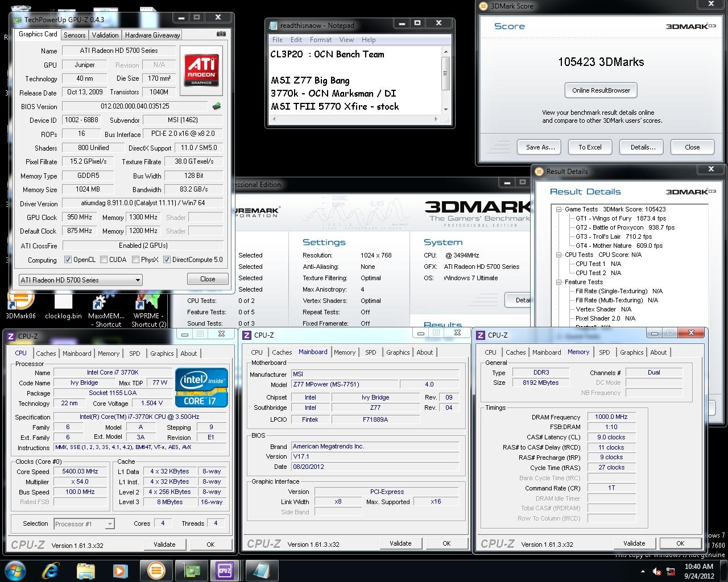Toggle the PhysX checkbox in GPU-Z
Viewport: 728px width, 582px height.
pyautogui.click(x=135, y=260)
